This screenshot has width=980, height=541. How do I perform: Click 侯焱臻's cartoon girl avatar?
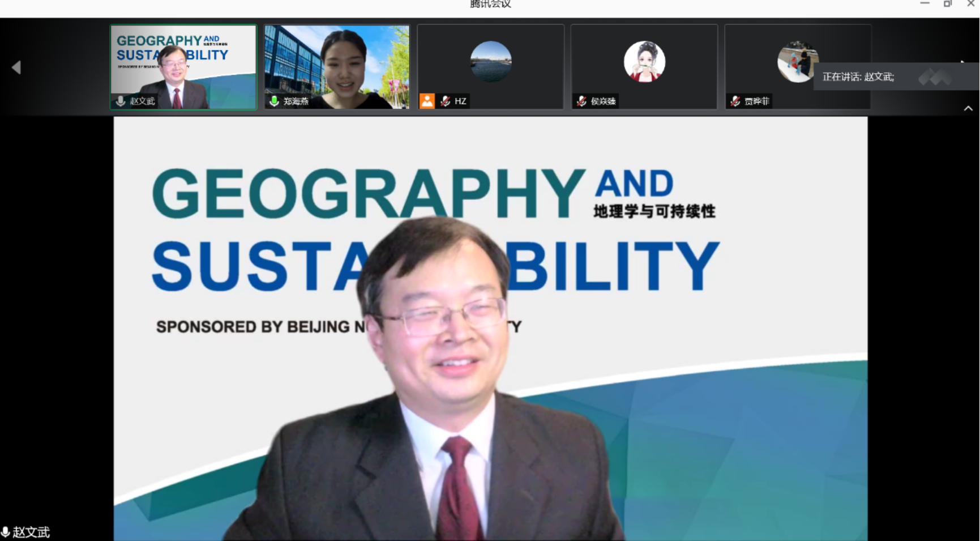644,61
